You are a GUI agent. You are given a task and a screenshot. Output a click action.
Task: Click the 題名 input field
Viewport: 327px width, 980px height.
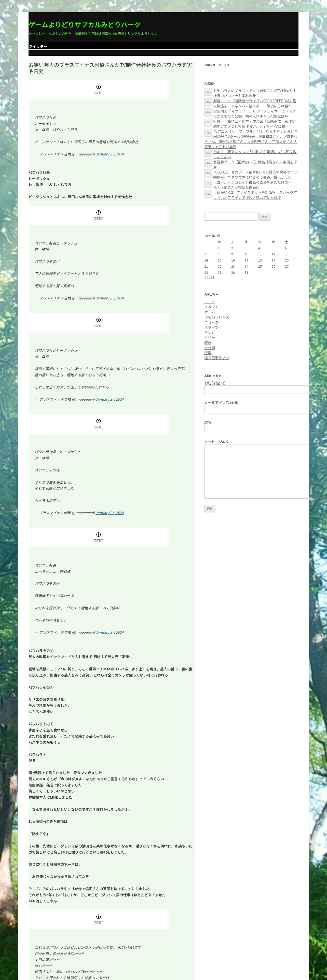click(256, 429)
